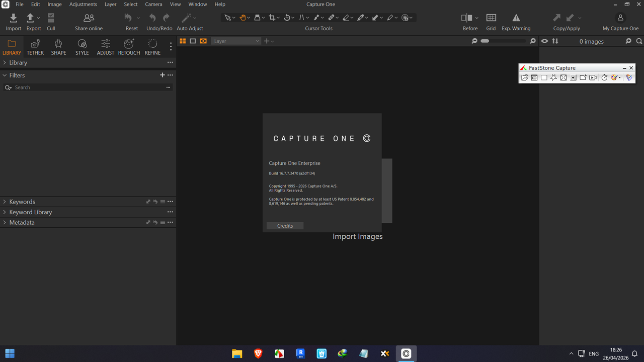Click FastStone Capture Full Screen icon
The image size is (644, 362).
click(563, 77)
